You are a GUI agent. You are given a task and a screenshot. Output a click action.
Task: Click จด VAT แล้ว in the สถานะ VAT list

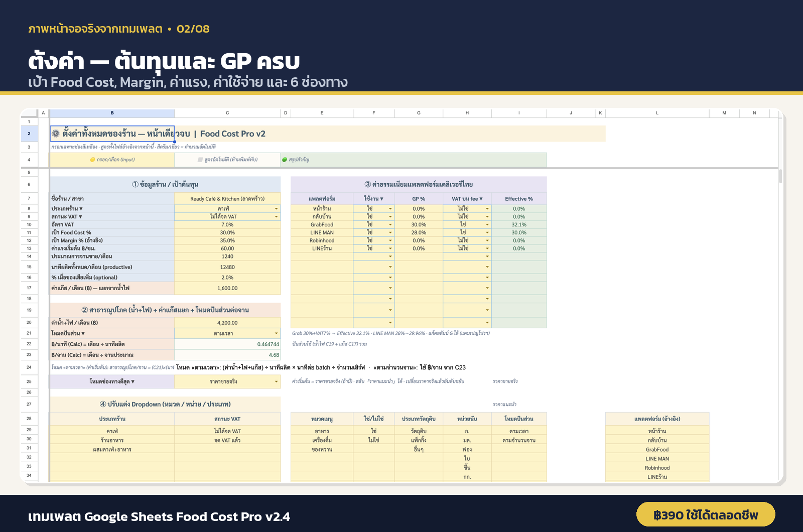(227, 441)
